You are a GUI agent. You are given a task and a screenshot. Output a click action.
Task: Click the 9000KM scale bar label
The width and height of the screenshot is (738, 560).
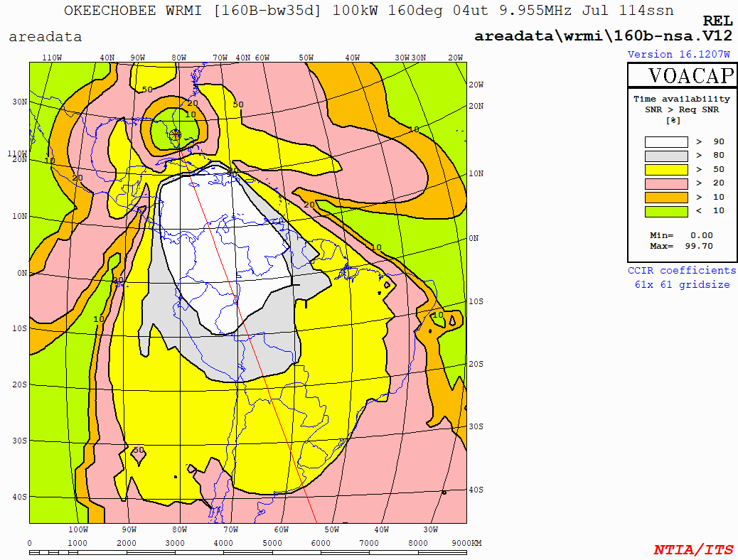pyautogui.click(x=467, y=543)
